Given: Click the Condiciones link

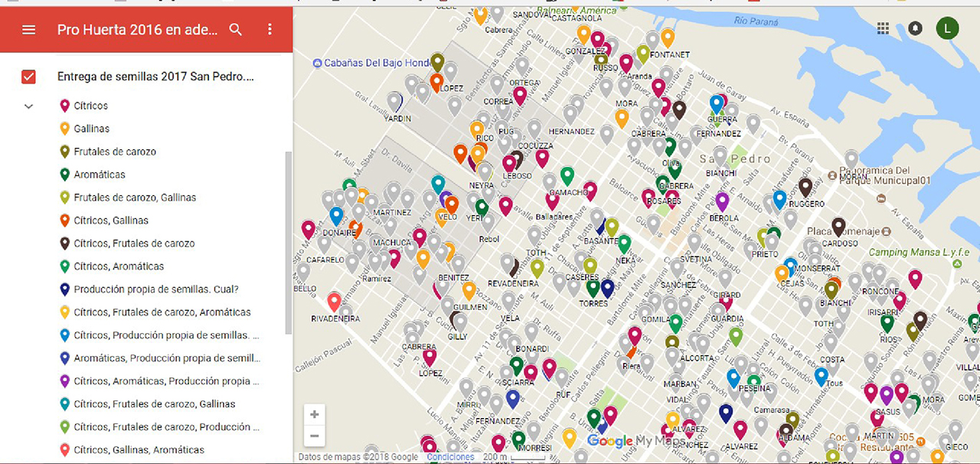Looking at the screenshot, I should (450, 457).
